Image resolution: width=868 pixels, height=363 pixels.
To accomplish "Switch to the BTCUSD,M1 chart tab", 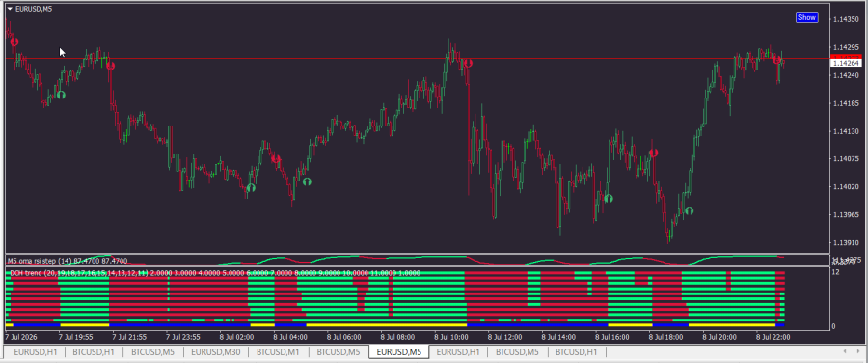I will pyautogui.click(x=278, y=352).
